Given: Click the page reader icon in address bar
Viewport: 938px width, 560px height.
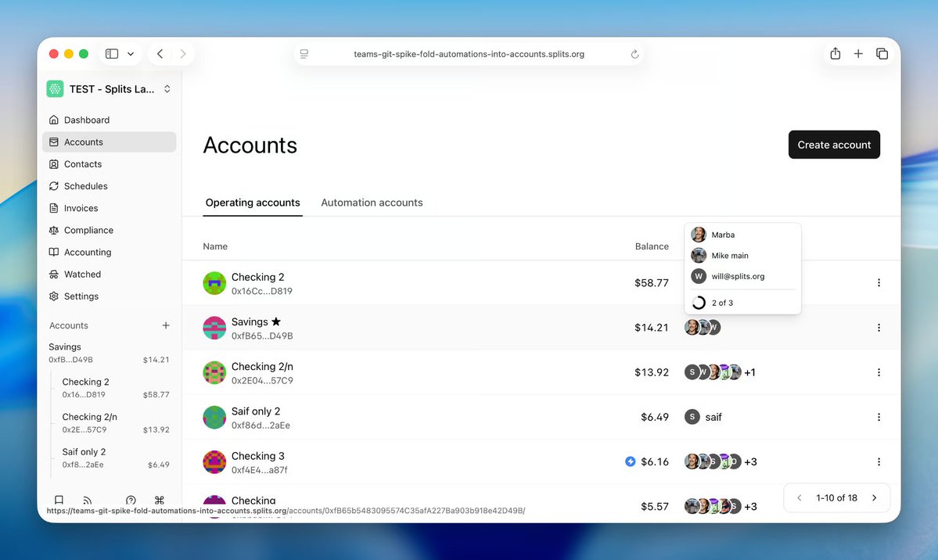Looking at the screenshot, I should [304, 54].
